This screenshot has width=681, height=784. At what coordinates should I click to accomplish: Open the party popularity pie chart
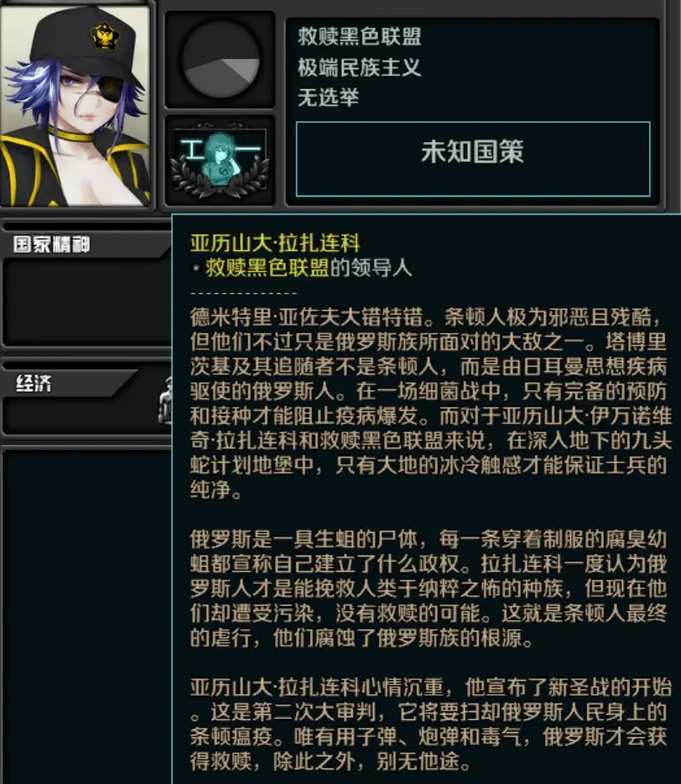coord(221,60)
